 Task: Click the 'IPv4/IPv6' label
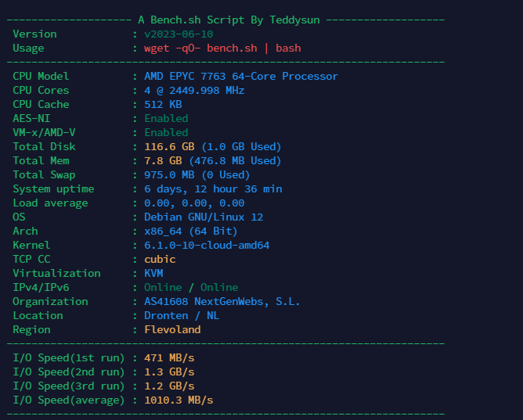(41, 288)
